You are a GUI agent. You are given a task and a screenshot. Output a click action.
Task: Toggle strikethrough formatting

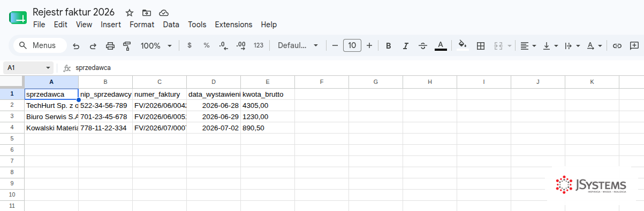pos(423,46)
